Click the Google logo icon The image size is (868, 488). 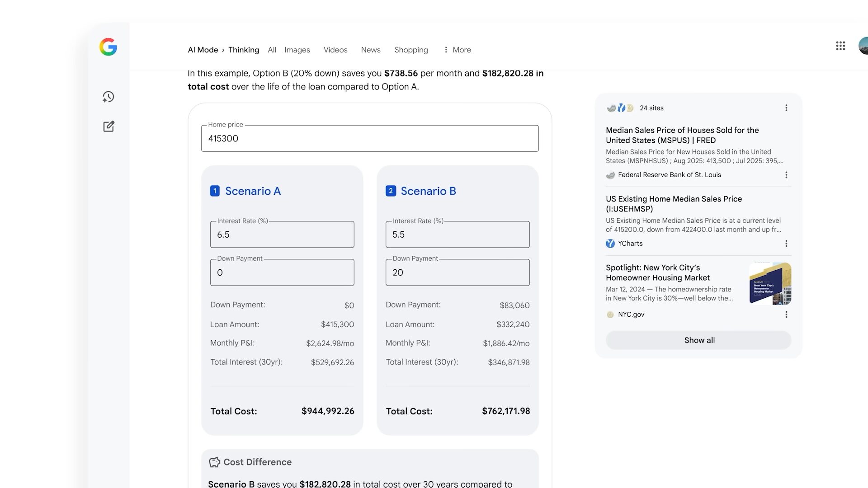click(108, 47)
